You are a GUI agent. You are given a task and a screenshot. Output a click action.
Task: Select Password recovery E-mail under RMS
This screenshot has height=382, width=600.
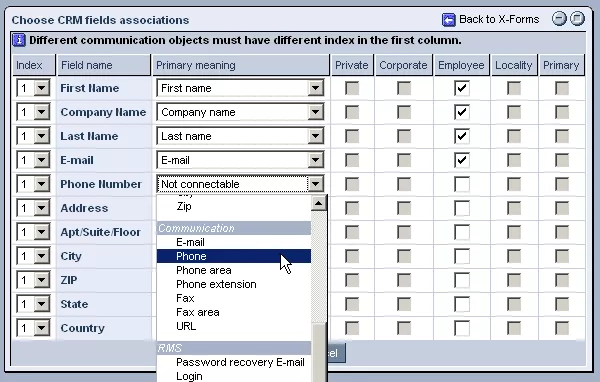pos(234,362)
